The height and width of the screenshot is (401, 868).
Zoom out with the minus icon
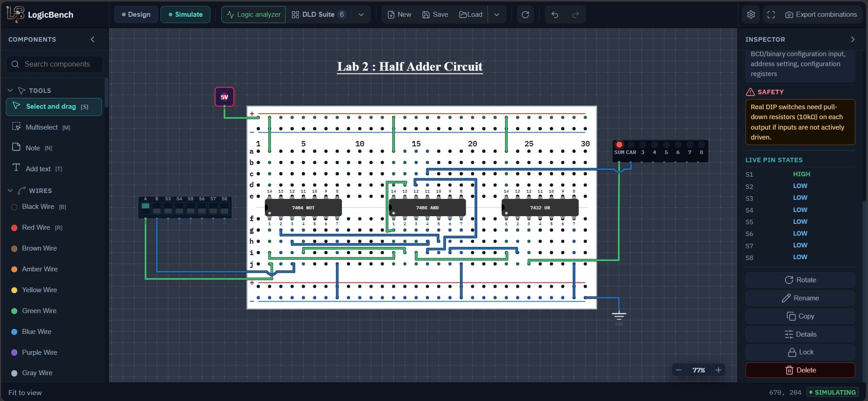[x=678, y=370]
